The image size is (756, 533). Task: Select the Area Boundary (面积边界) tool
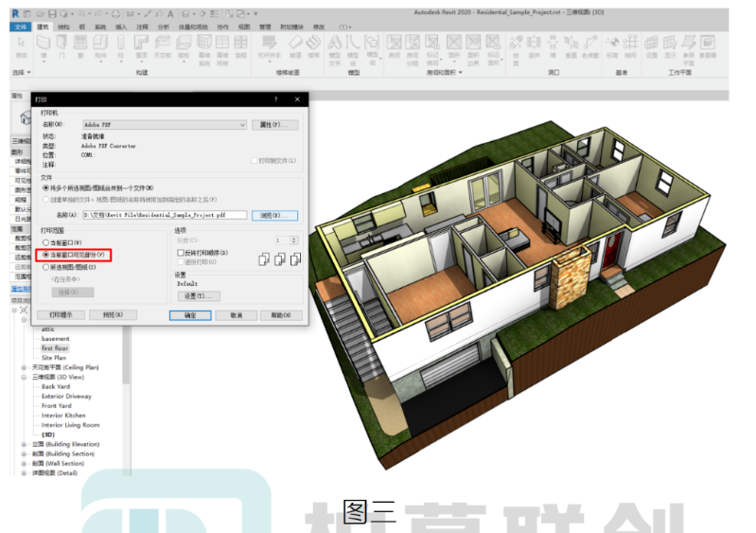coord(473,50)
